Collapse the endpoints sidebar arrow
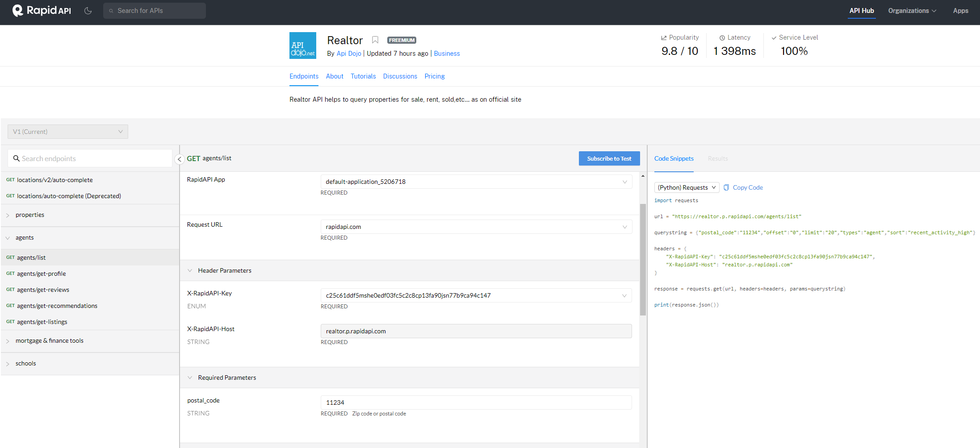This screenshot has height=448, width=980. pyautogui.click(x=180, y=159)
